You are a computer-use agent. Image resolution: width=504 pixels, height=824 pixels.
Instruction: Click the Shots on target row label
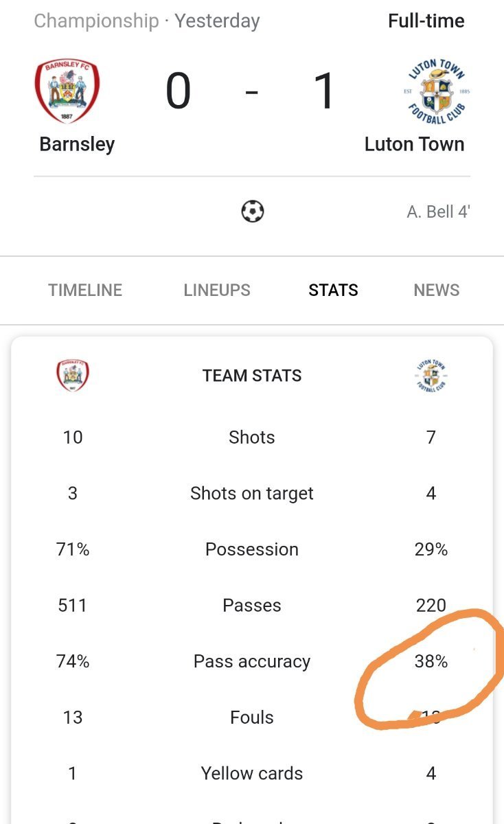[x=252, y=493]
